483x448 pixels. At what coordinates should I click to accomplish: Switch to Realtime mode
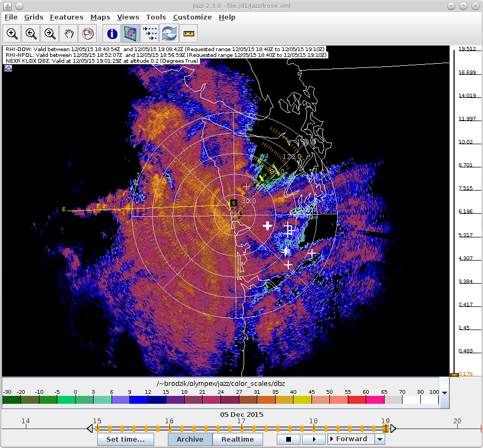click(237, 439)
